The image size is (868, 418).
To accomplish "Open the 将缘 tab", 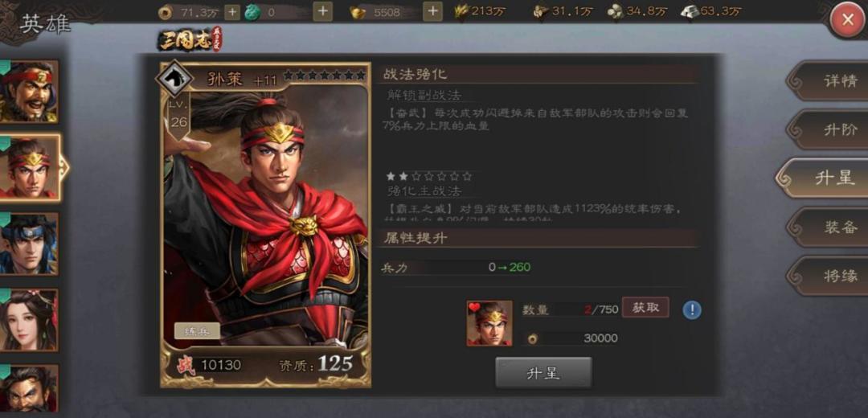I will (x=829, y=276).
